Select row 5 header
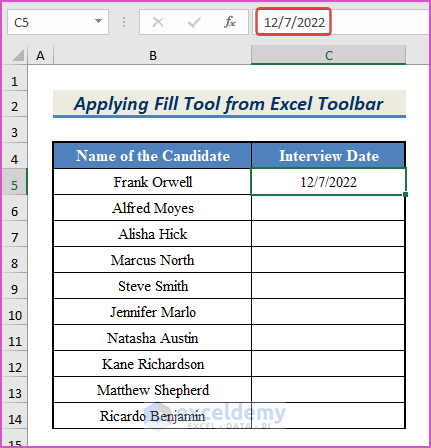Image resolution: width=431 pixels, height=448 pixels. [x=14, y=182]
